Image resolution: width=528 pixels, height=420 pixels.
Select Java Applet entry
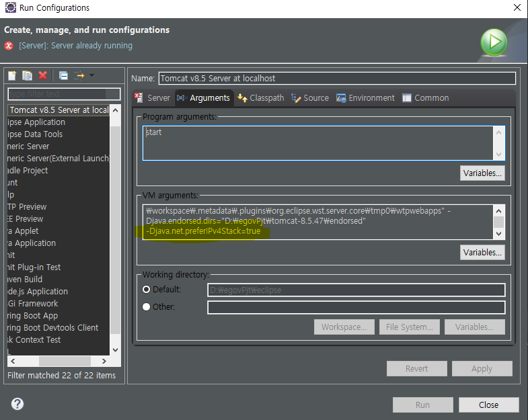23,231
